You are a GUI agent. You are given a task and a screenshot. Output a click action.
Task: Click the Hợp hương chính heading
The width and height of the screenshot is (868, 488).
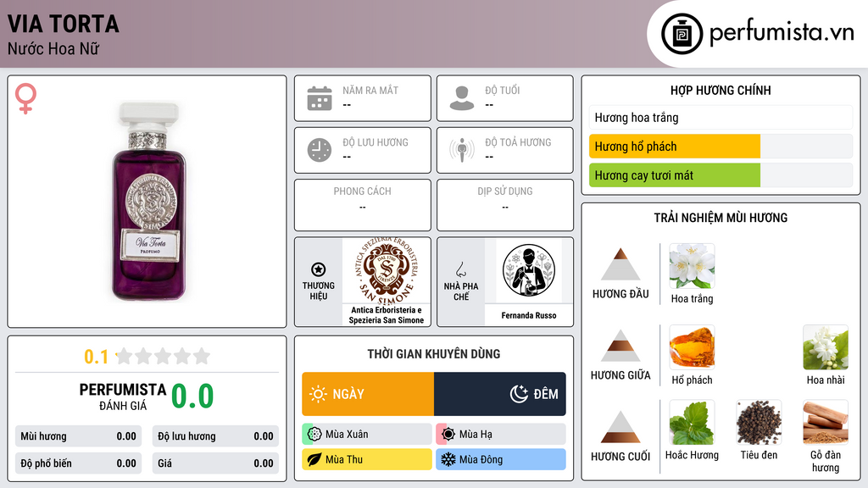(x=721, y=90)
